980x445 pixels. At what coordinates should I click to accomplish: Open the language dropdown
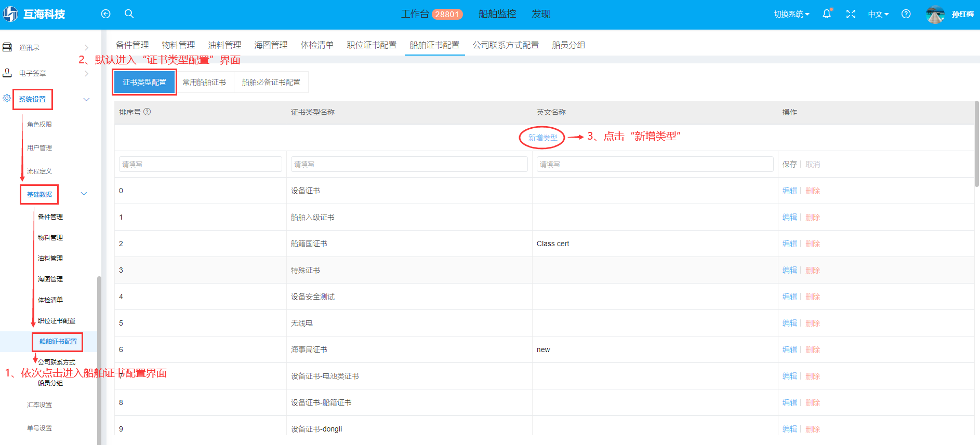[x=878, y=14]
